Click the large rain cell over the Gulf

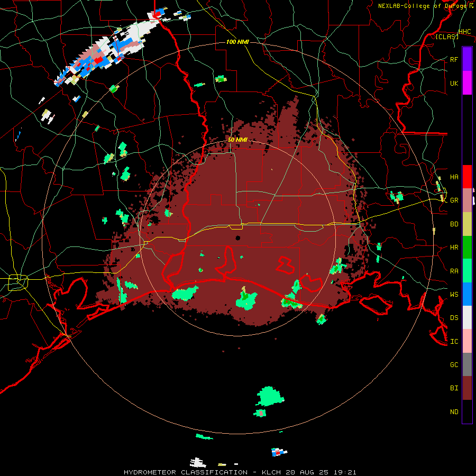[x=269, y=396]
